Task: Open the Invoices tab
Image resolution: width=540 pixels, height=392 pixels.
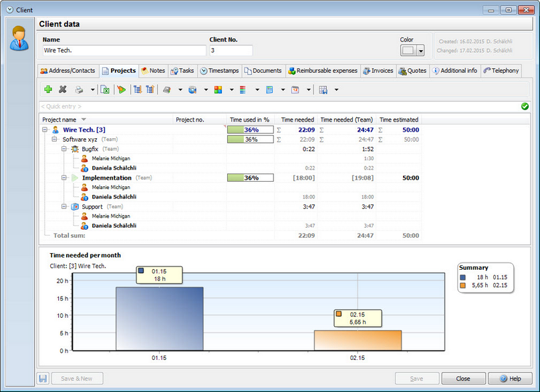Action: point(378,71)
